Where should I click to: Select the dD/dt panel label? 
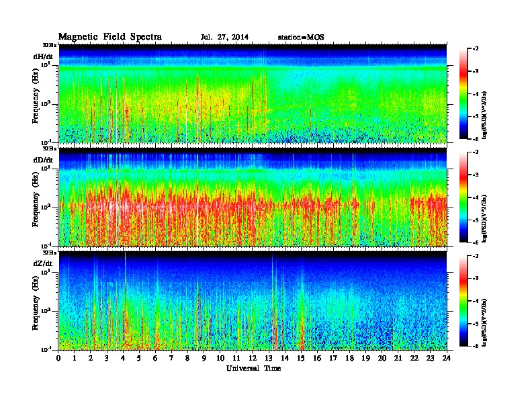(x=43, y=160)
